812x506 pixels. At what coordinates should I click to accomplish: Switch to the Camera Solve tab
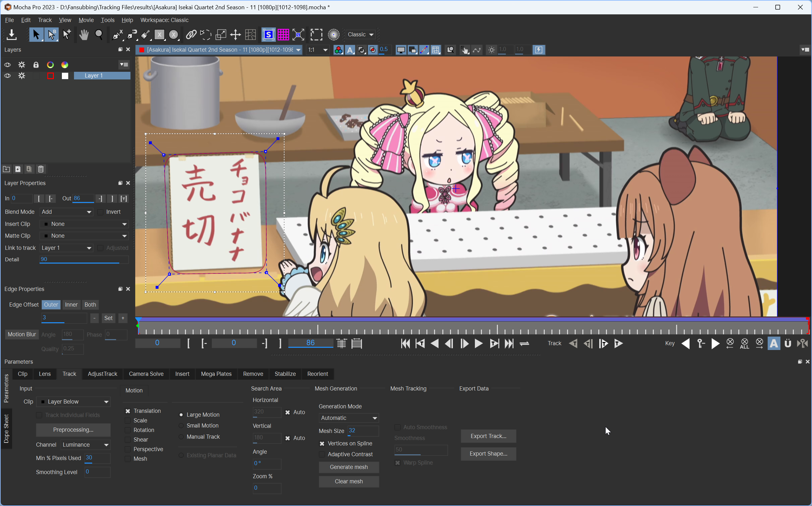[146, 374]
